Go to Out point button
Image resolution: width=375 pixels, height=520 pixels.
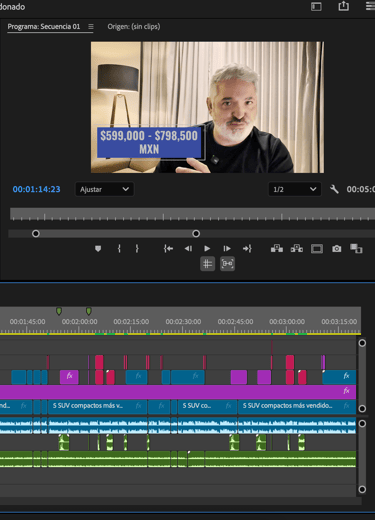click(x=247, y=249)
